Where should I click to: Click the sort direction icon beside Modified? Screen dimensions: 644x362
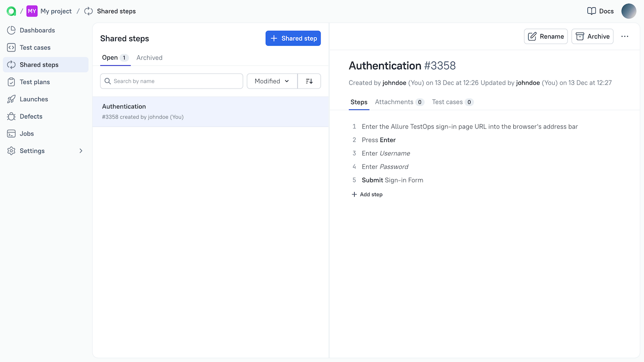(x=309, y=81)
